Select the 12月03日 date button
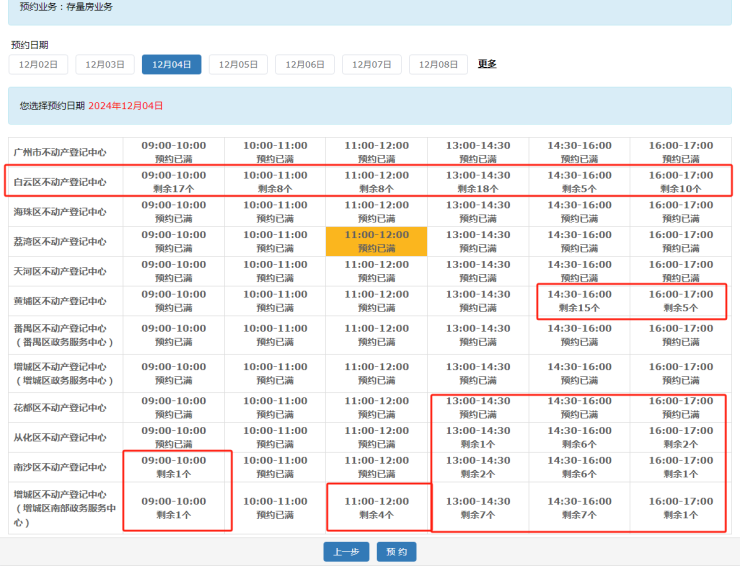The height and width of the screenshot is (566, 740). click(x=105, y=64)
